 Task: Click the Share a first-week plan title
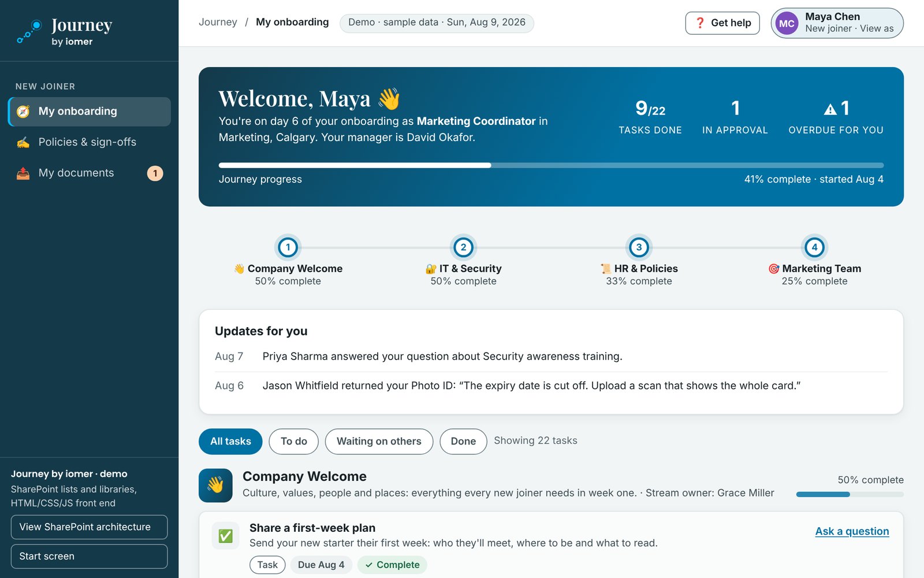point(312,528)
